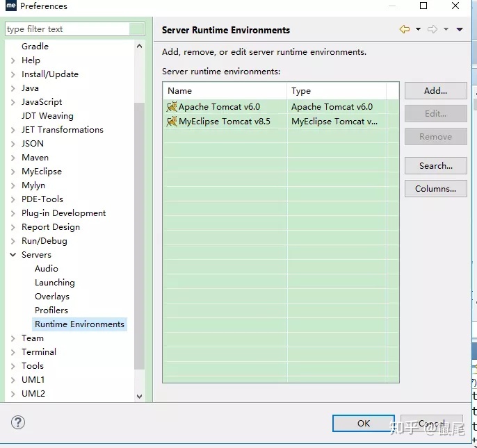Click the MyEclipse 'me' window icon
Viewport: 477px width, 448px height.
11,6
